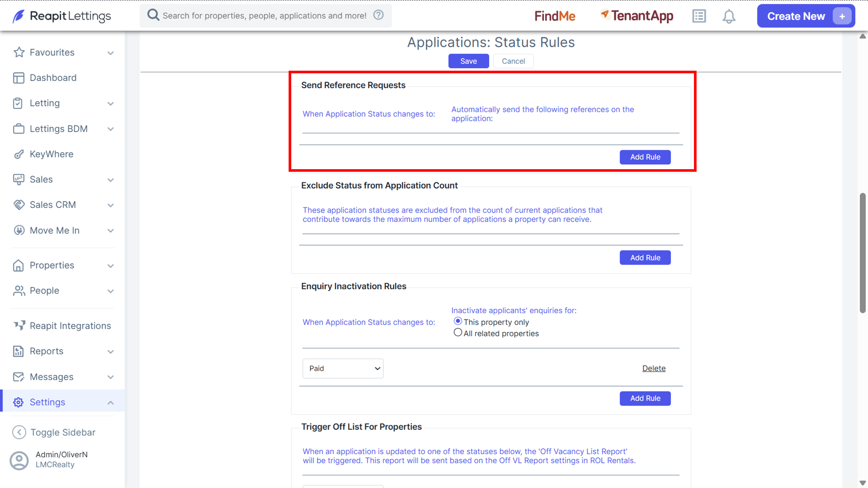
Task: Click the Toggle Sidebar arrow icon
Action: (19, 432)
